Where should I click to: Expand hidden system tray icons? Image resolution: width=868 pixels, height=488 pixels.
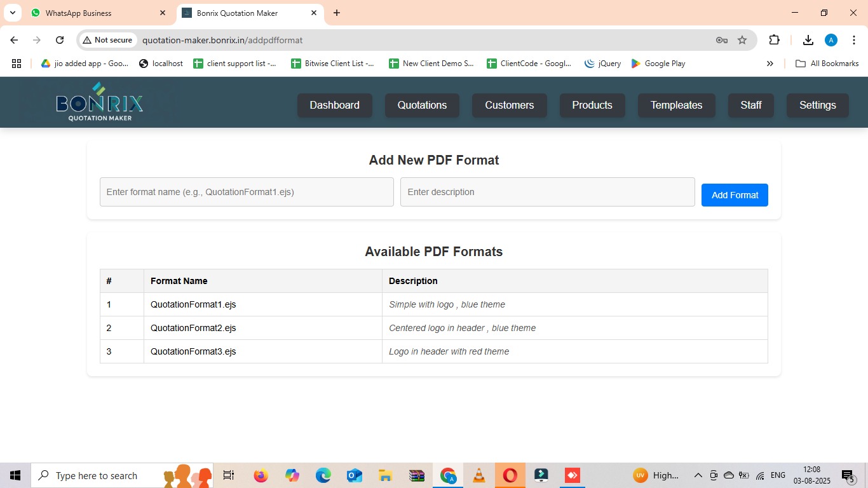coord(698,475)
